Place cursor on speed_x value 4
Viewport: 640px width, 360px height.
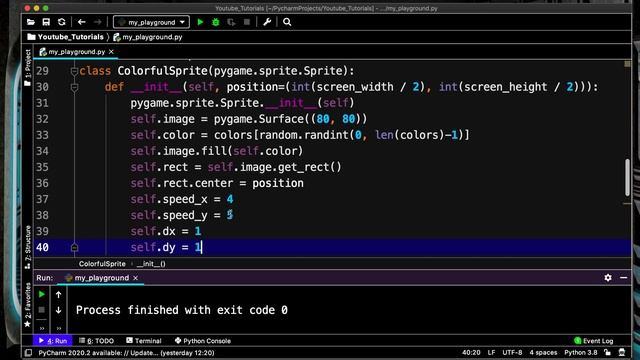230,199
